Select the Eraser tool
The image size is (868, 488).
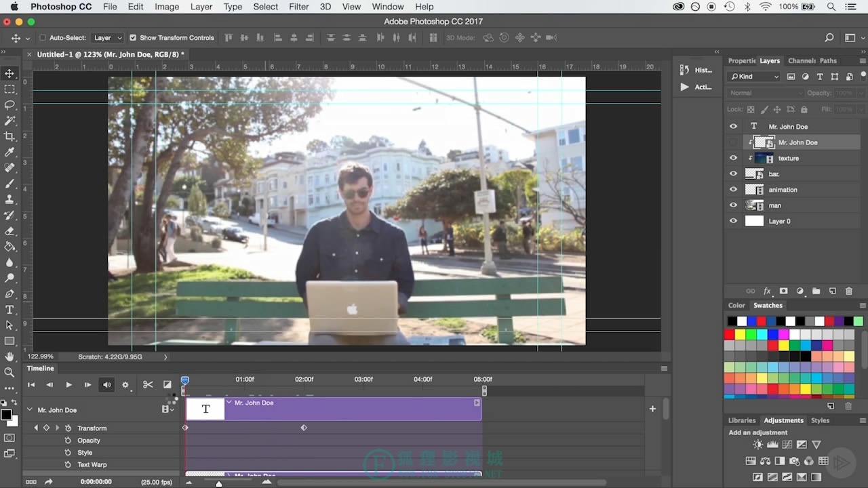click(9, 231)
